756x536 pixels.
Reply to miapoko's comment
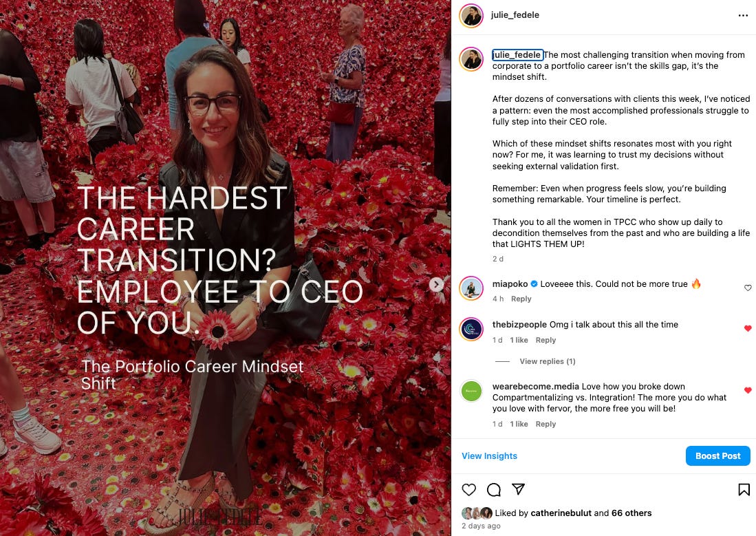coord(521,299)
